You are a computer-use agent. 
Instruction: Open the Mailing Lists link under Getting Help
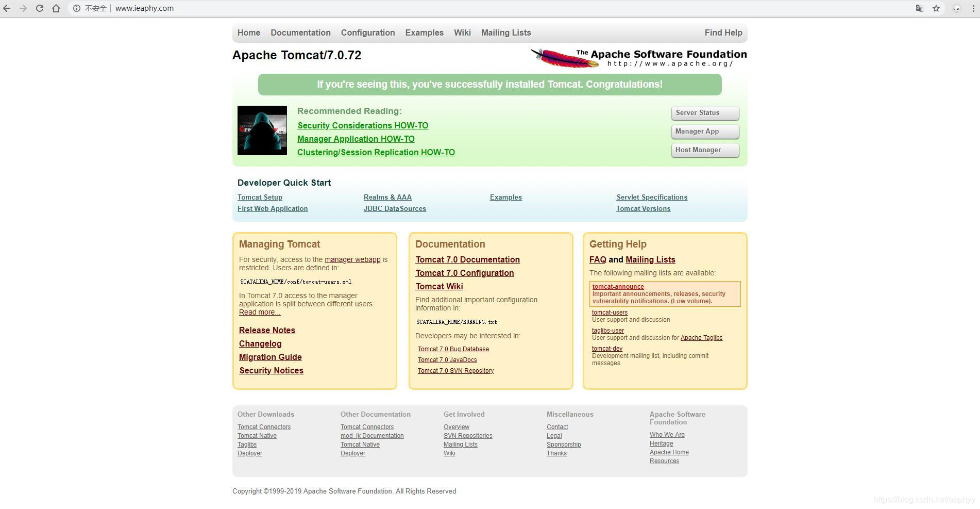click(650, 259)
